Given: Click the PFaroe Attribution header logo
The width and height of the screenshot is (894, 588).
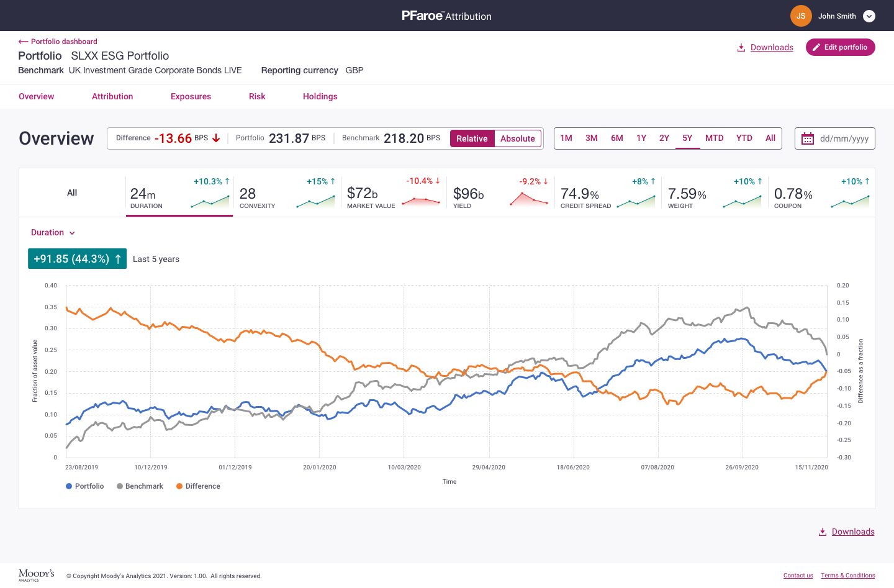Looking at the screenshot, I should coord(447,16).
